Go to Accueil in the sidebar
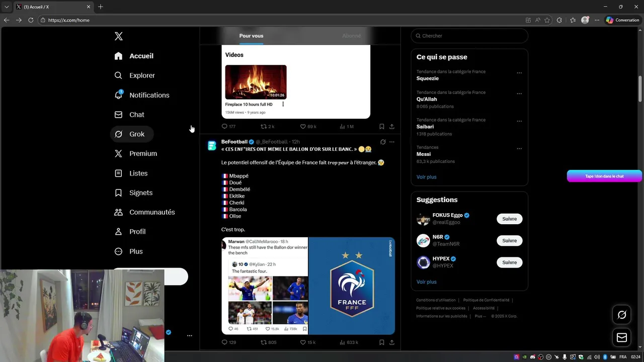The image size is (644, 362). [134, 56]
